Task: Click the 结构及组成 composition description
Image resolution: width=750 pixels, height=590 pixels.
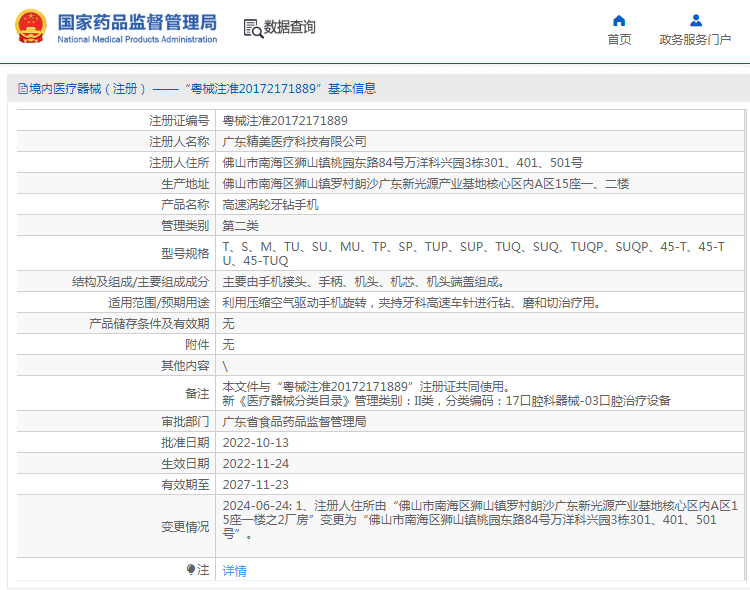Action: click(364, 282)
